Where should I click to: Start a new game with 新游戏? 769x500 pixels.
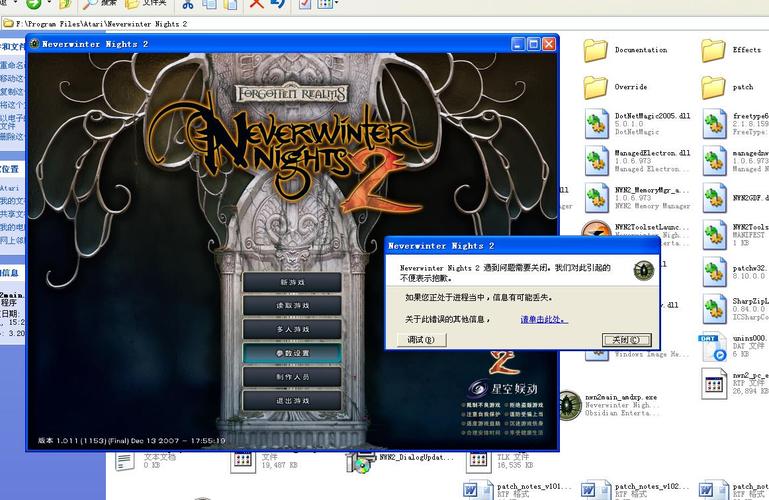292,282
